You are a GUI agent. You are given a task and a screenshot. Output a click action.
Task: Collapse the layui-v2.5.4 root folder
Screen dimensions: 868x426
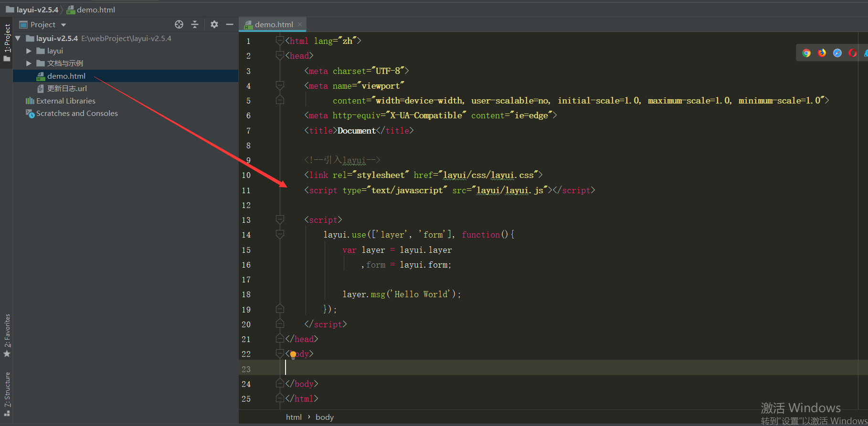[x=18, y=38]
